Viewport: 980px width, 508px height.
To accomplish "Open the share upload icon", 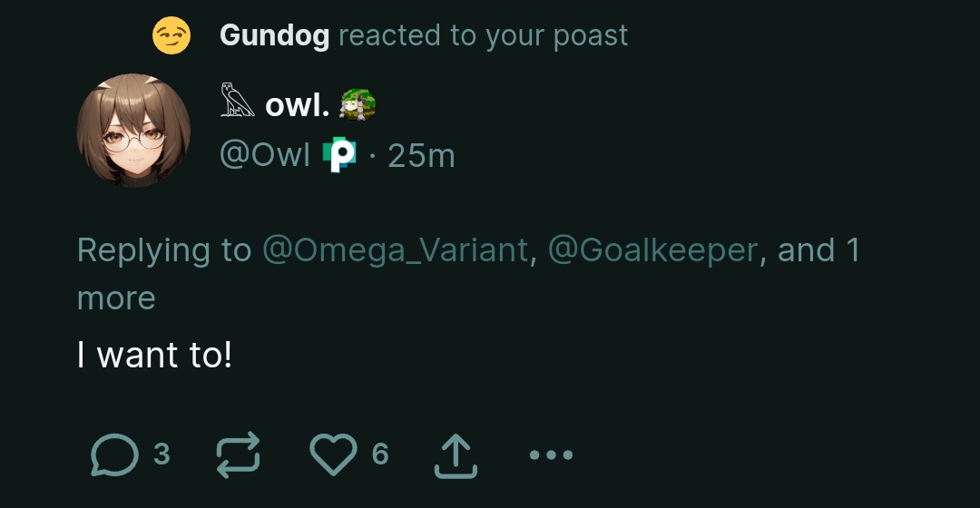I will (455, 454).
